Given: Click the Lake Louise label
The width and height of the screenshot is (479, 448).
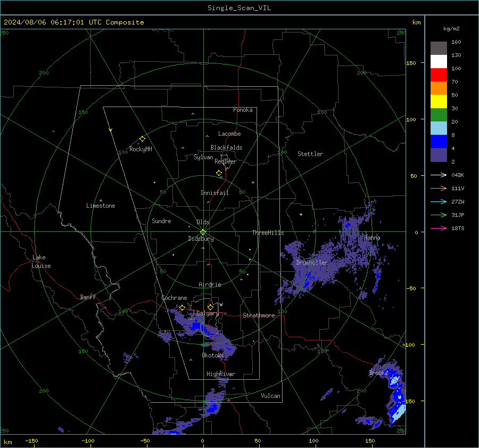Looking at the screenshot, I should (x=41, y=262).
